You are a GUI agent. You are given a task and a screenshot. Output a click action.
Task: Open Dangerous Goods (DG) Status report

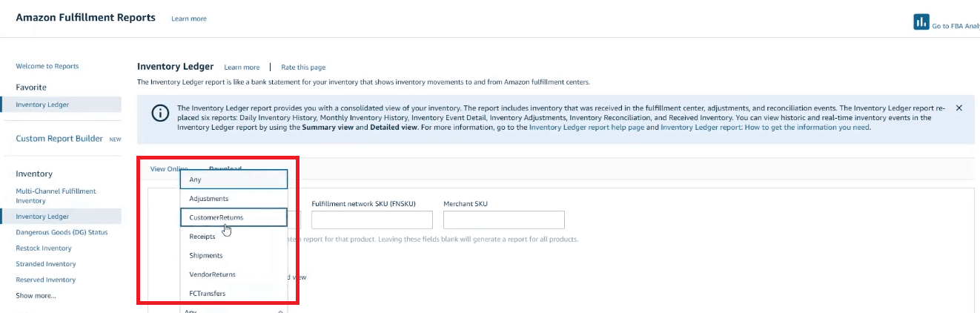(62, 232)
